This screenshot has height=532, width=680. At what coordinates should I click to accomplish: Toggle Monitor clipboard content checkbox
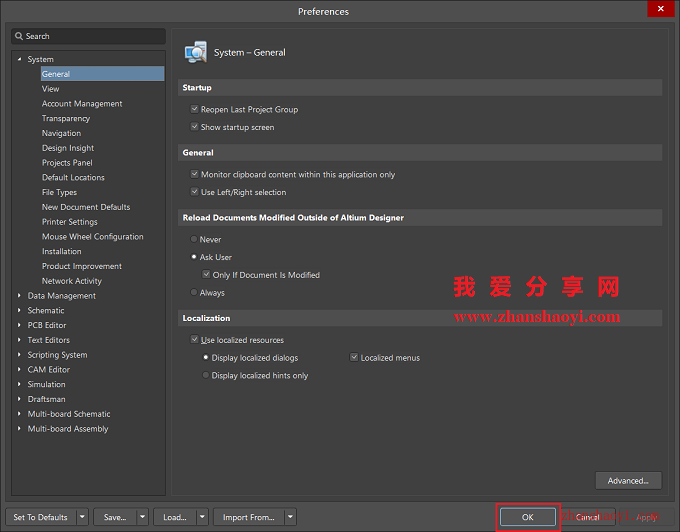click(x=194, y=174)
